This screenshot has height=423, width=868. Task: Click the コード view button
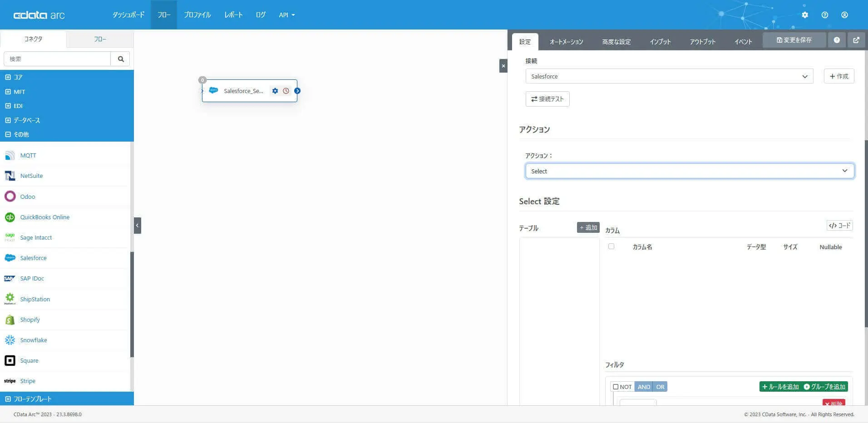(839, 226)
